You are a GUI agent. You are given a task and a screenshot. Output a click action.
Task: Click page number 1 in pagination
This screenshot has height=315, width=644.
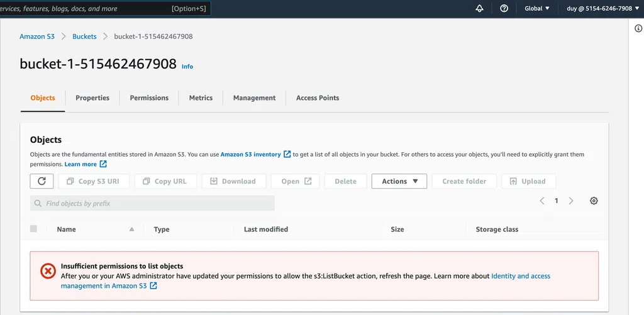coord(556,201)
